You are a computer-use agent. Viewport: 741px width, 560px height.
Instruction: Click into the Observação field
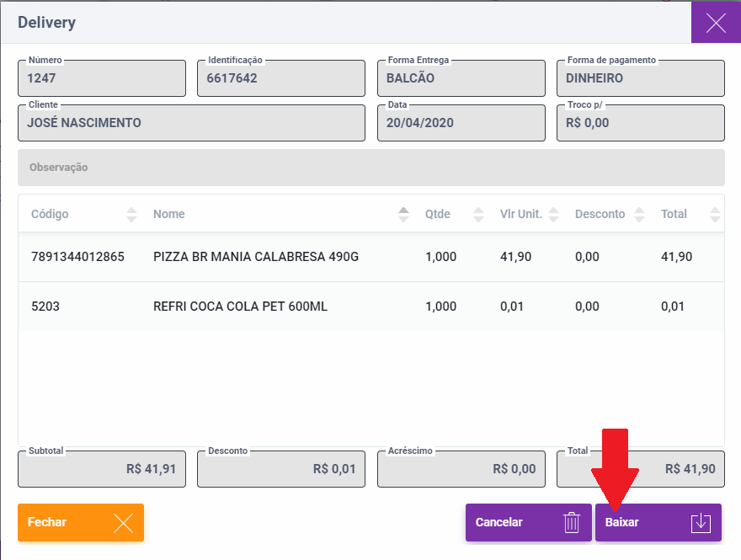[370, 168]
